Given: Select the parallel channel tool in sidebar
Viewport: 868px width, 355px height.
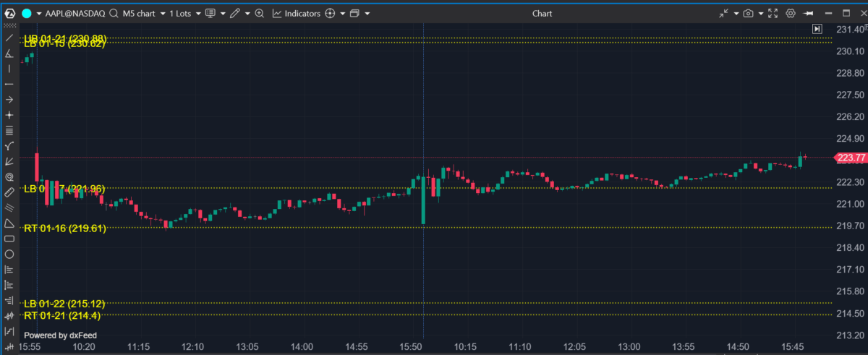Looking at the screenshot, I should click(x=9, y=208).
